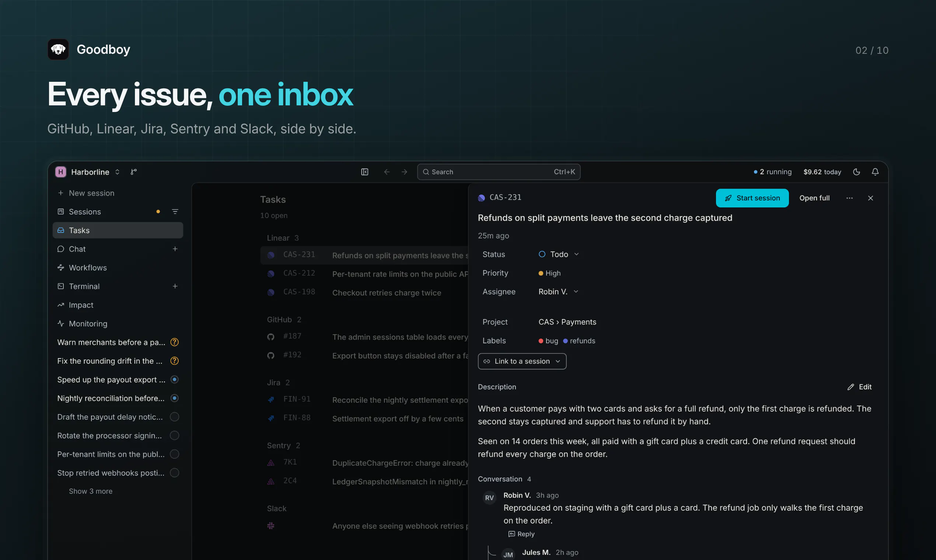Click the GitHub icon on issue #187

270,337
